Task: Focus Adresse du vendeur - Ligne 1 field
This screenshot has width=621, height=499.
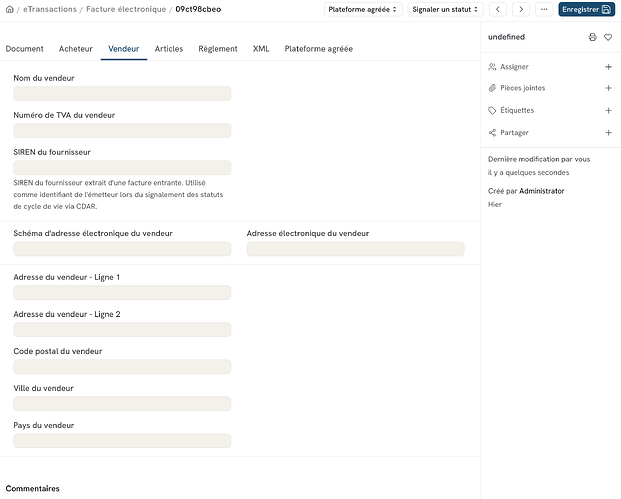Action: click(122, 293)
